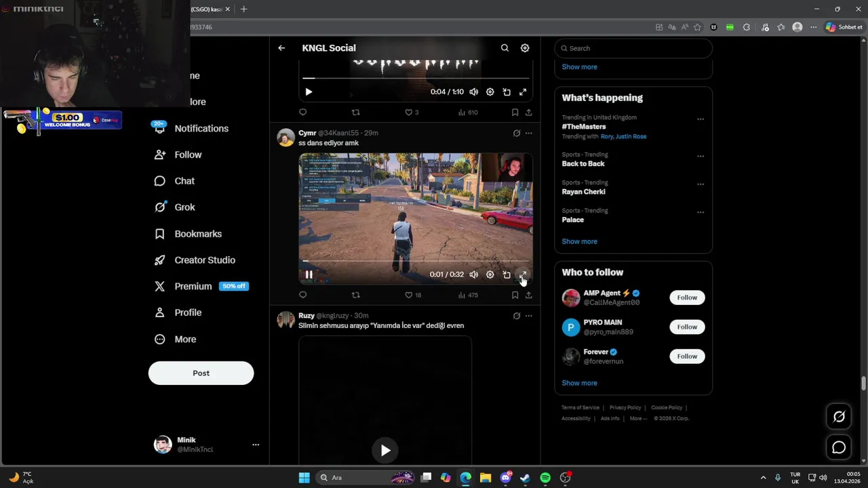Open more options on Ruzy post
The image size is (868, 488).
click(529, 316)
